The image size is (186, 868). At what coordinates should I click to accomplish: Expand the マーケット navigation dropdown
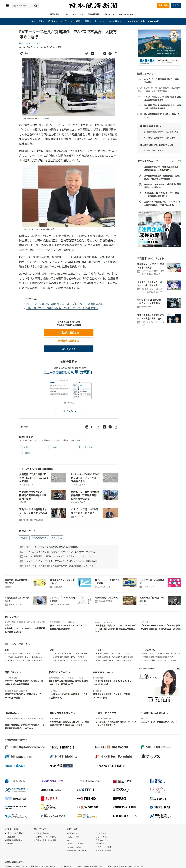(66, 21)
